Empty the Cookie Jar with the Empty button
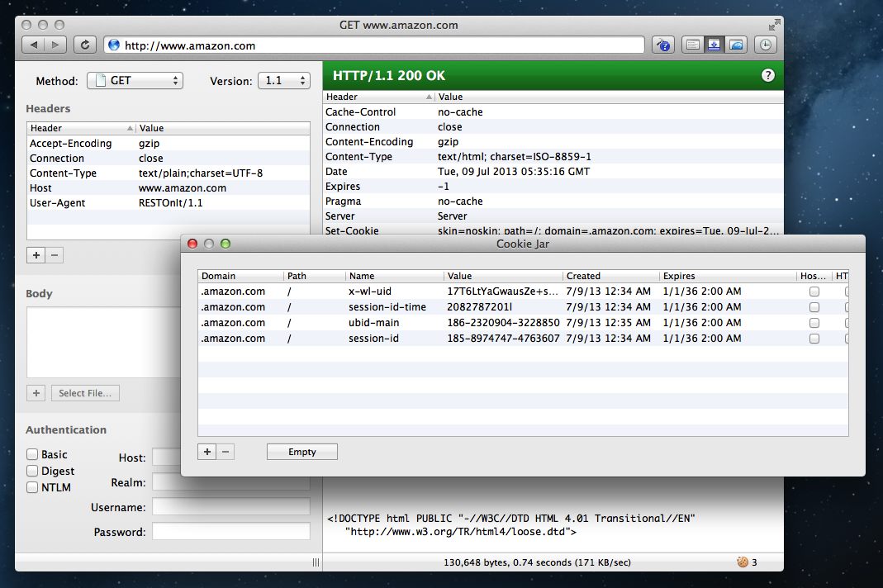883x588 pixels. point(302,452)
